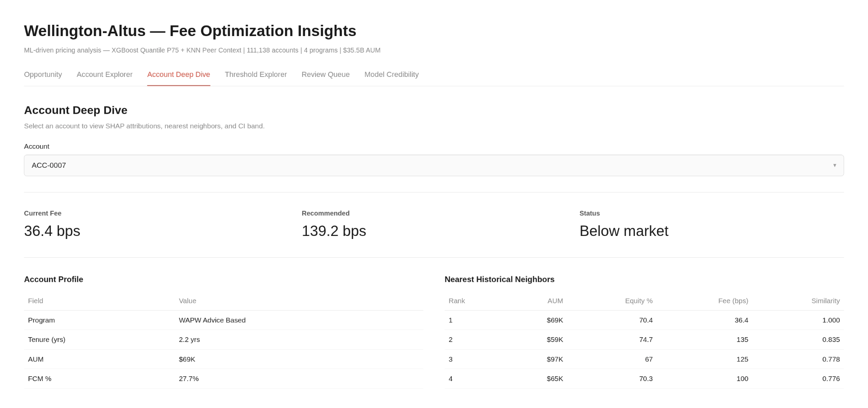Click the $59K AUM cell

555,340
